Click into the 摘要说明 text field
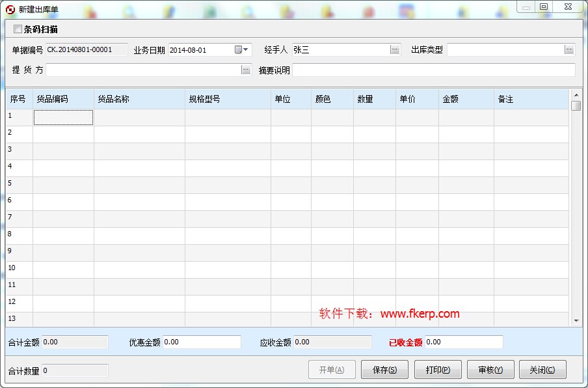Viewport: 588px width, 388px height. click(x=433, y=70)
